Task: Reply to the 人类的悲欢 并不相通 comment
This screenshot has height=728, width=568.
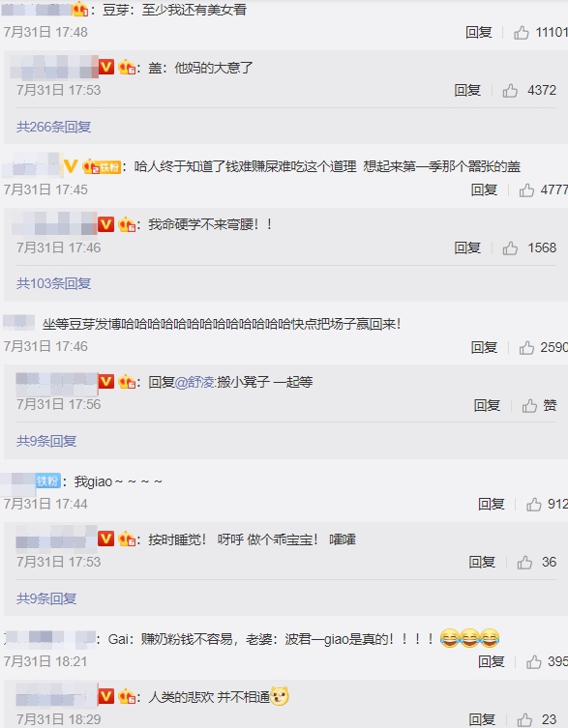Action: coord(482,719)
